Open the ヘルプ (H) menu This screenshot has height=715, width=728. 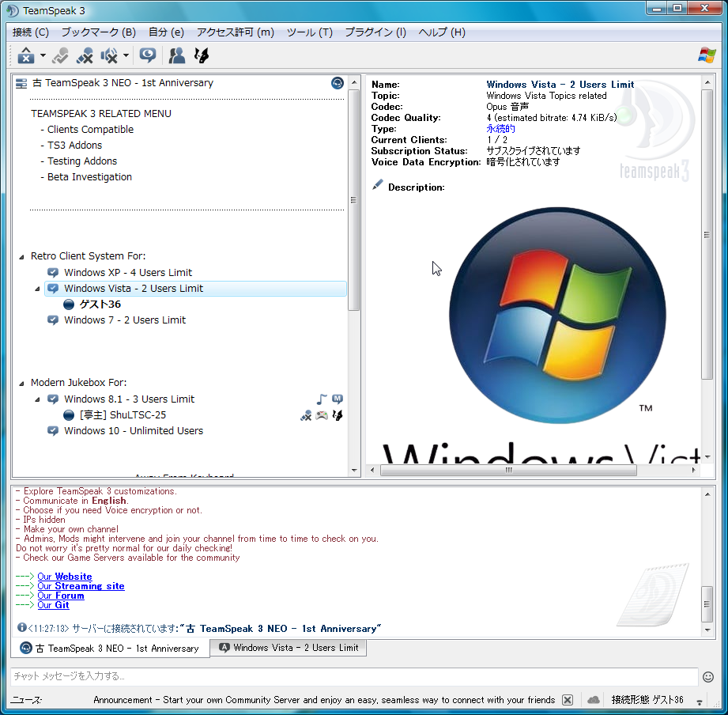(442, 32)
